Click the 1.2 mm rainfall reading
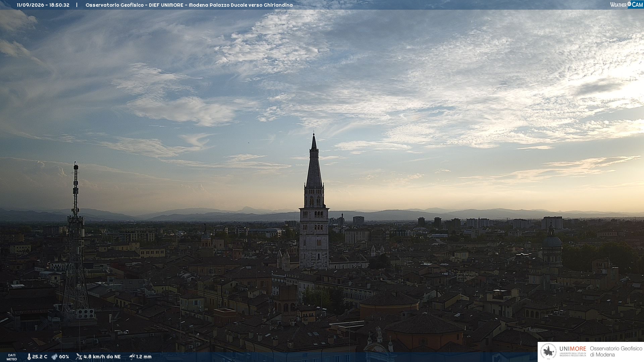The image size is (644, 362). [144, 357]
